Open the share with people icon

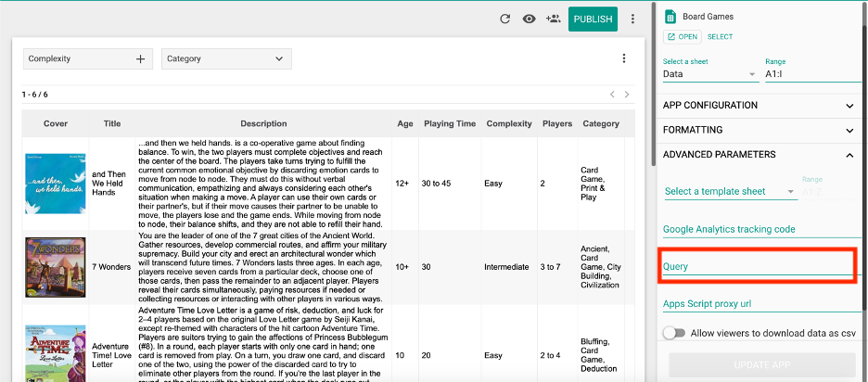pos(553,19)
